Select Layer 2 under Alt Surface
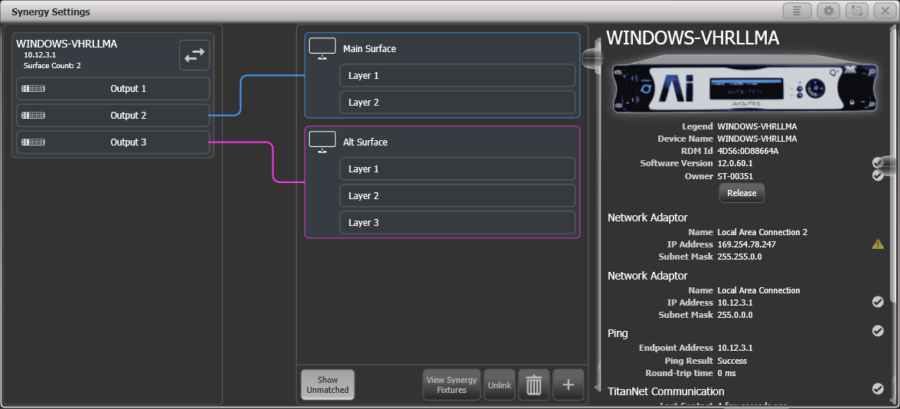900x409 pixels. (x=457, y=196)
